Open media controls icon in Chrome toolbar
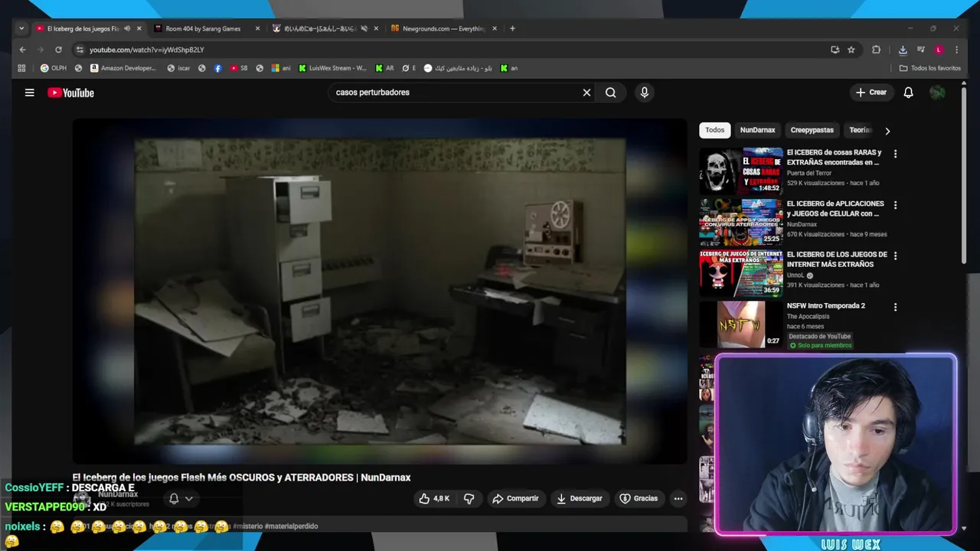The height and width of the screenshot is (551, 980). (920, 50)
